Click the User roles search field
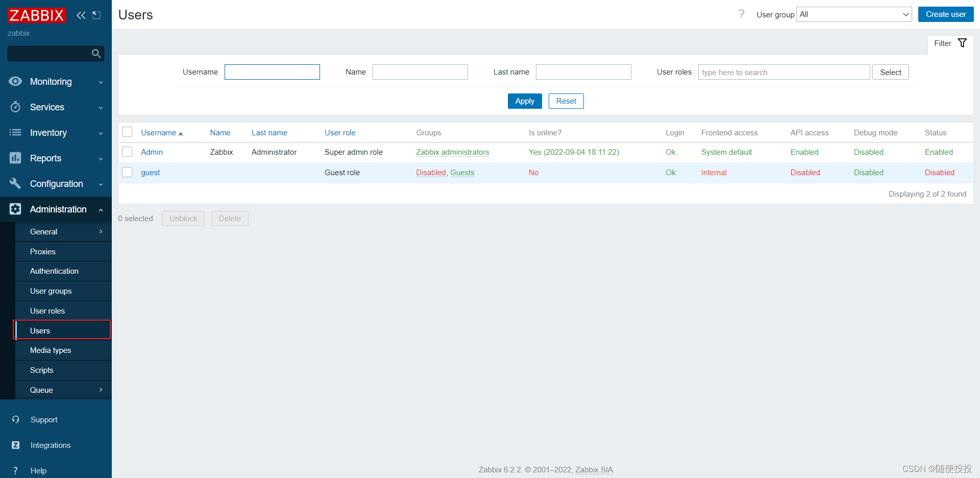 coord(784,72)
